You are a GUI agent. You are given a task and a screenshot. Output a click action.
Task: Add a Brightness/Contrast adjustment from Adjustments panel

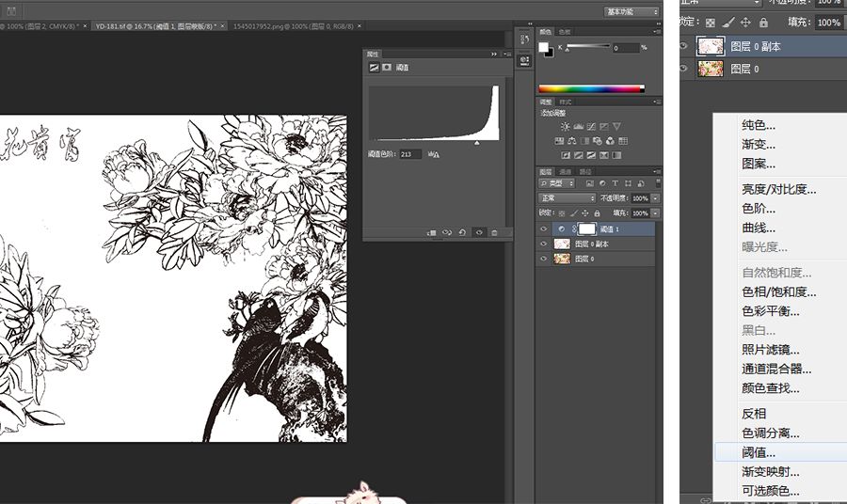click(565, 126)
